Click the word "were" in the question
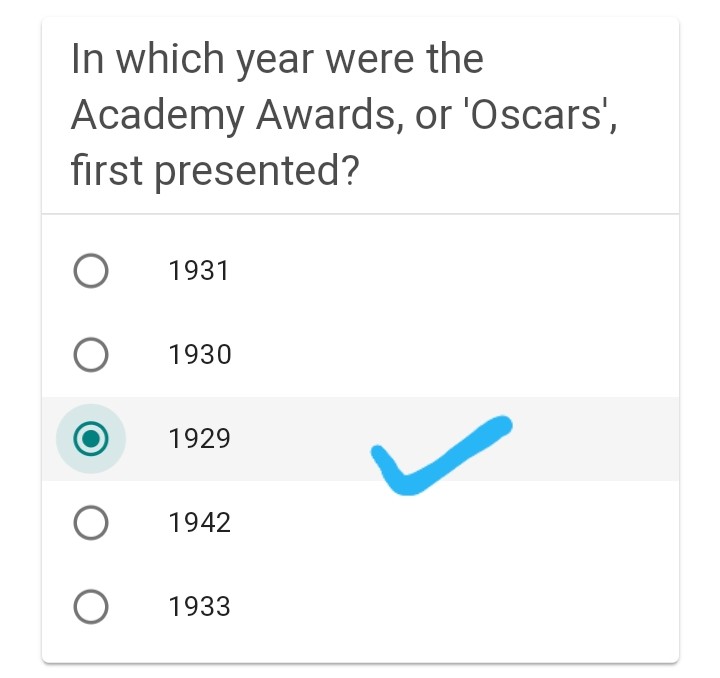The height and width of the screenshot is (678, 720). (x=370, y=60)
